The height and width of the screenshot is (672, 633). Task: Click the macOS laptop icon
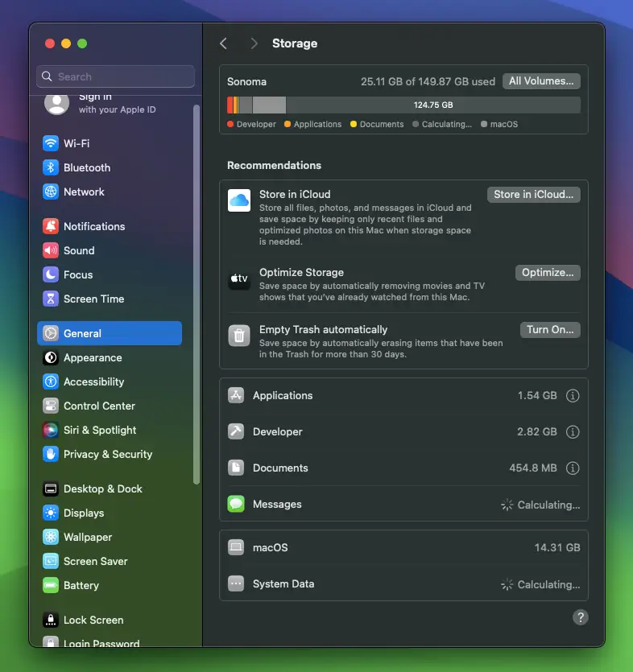pos(236,547)
